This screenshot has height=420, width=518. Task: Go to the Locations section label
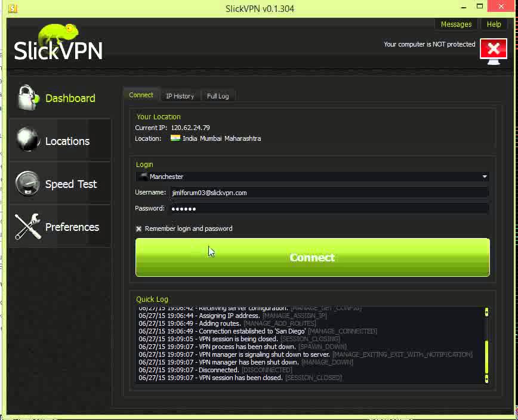[x=67, y=141]
